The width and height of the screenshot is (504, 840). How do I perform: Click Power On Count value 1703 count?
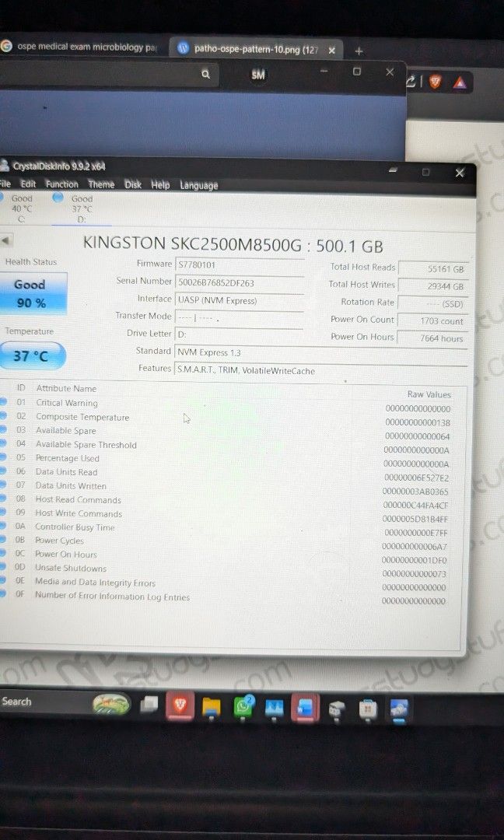pos(433,321)
